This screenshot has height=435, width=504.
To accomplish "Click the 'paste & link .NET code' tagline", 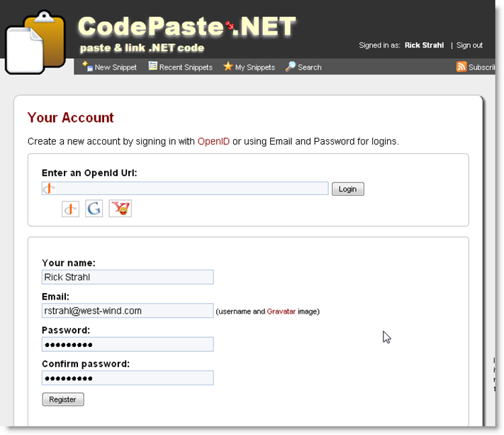I will (142, 48).
